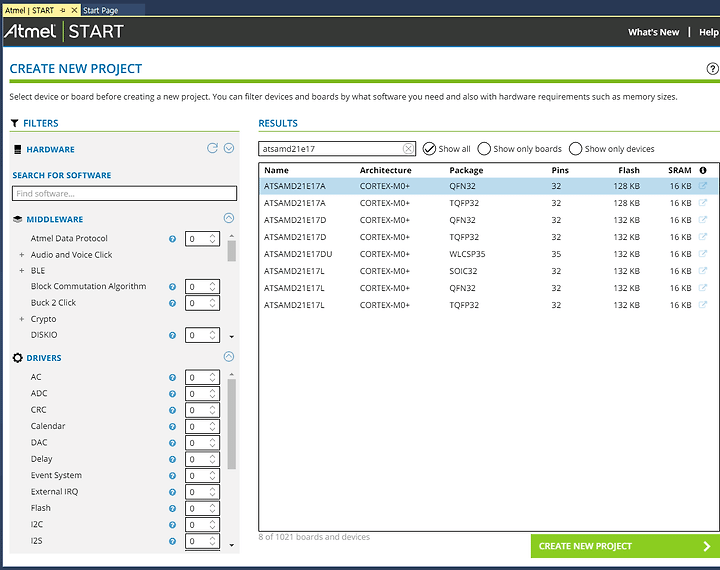Collapse the Middleware section
Image resolution: width=720 pixels, height=570 pixels.
(x=229, y=218)
